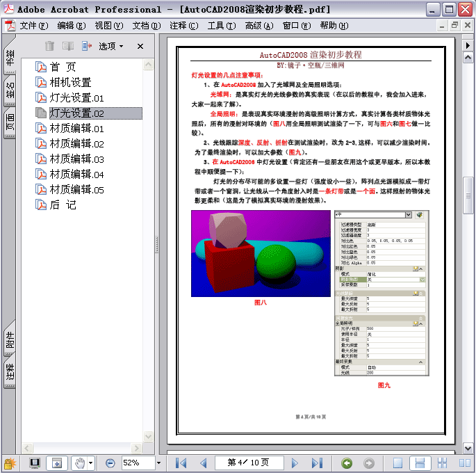The height and width of the screenshot is (473, 476).
Task: Click the document pane scroll down arrow
Action: pos(468,448)
